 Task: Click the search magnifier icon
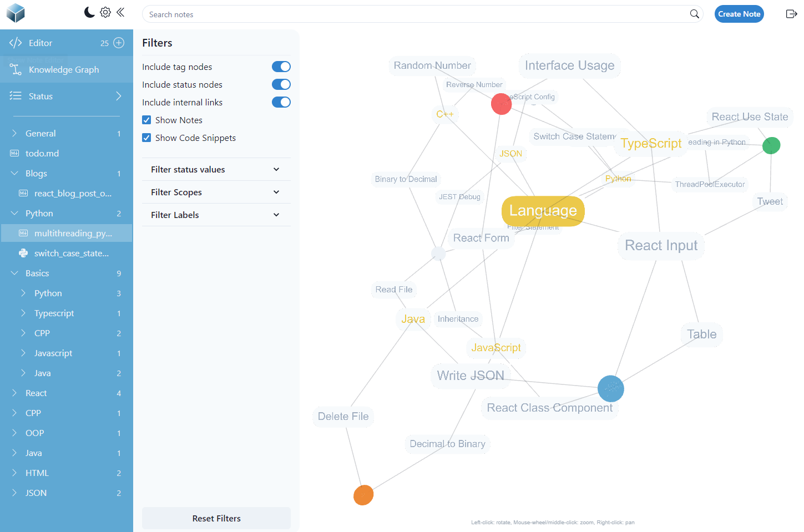click(694, 14)
